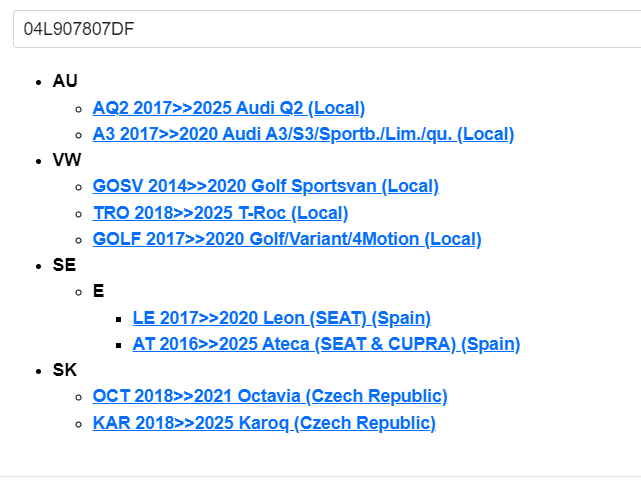Open the OCT Octavia Czech Republic link
641x497 pixels.
pyautogui.click(x=270, y=396)
